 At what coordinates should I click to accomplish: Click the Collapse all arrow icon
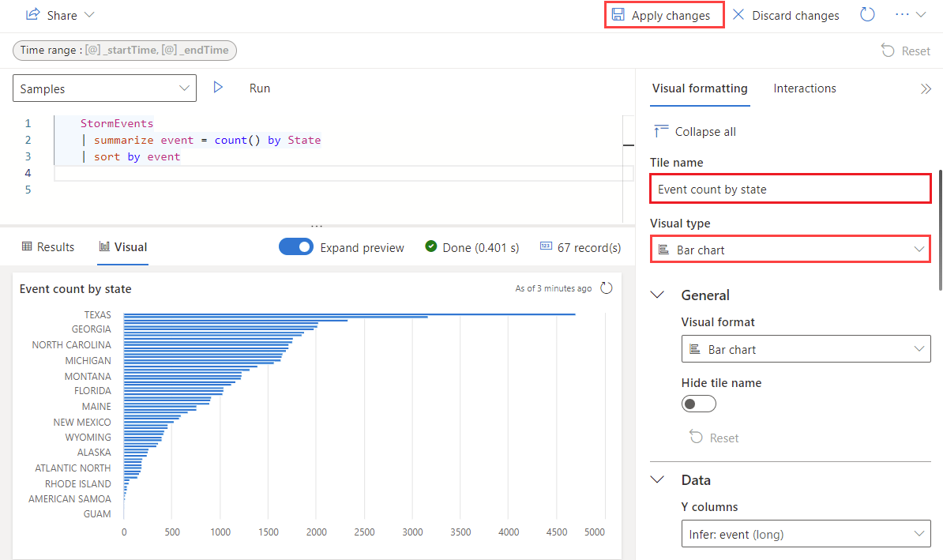tap(661, 130)
